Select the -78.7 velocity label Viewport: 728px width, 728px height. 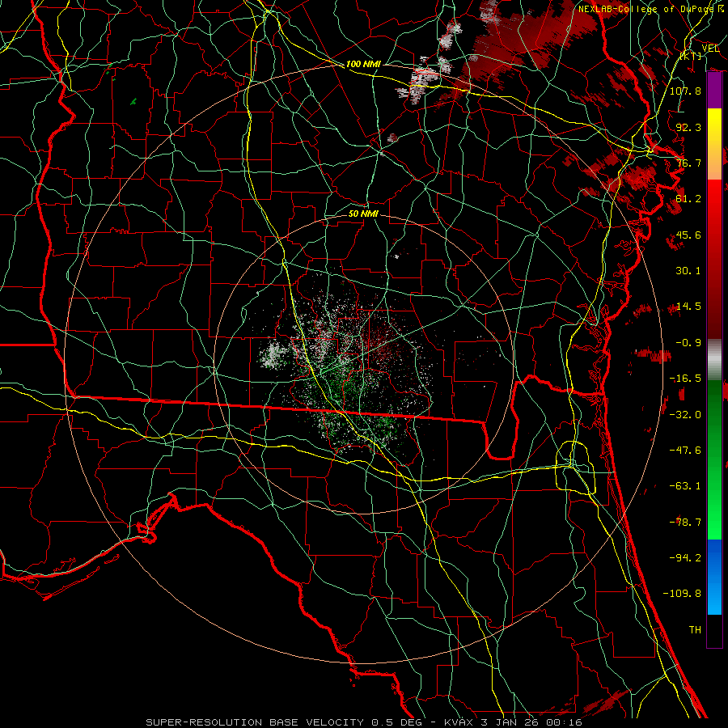tap(685, 523)
